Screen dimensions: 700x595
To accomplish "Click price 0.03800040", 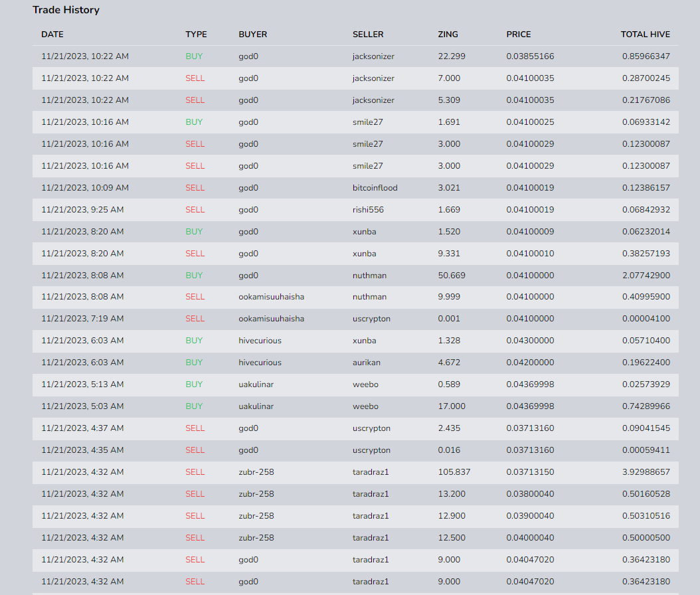I will pos(530,493).
